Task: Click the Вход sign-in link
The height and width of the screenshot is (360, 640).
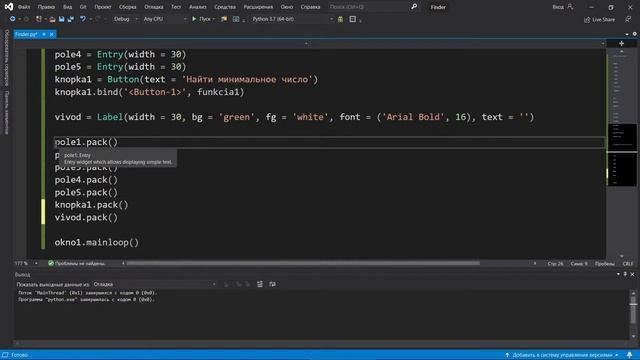Action: click(558, 7)
